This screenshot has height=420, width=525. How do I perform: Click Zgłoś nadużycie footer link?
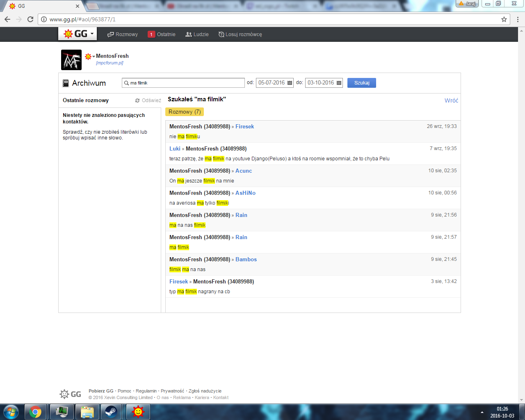click(205, 391)
